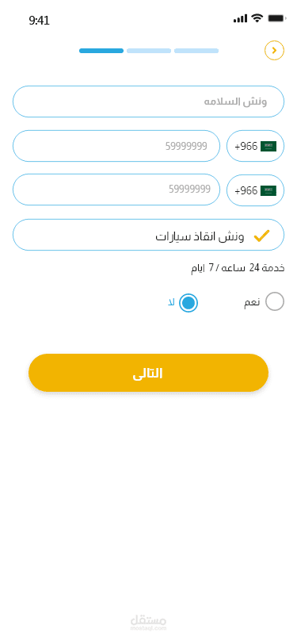This screenshot has width=297, height=644.
Task: Click the Saudi flag in the second phone row
Action: pos(268,190)
